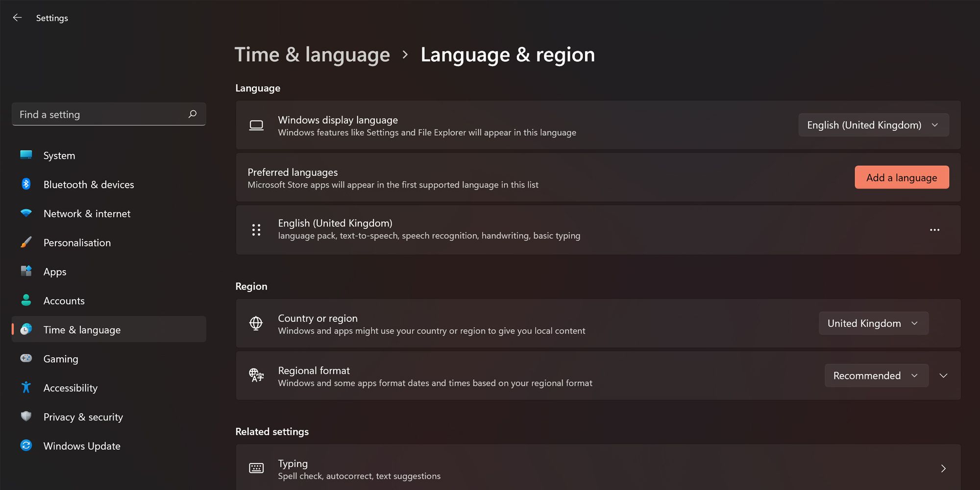Select the Accounts person icon
The height and width of the screenshot is (490, 980).
click(x=26, y=300)
